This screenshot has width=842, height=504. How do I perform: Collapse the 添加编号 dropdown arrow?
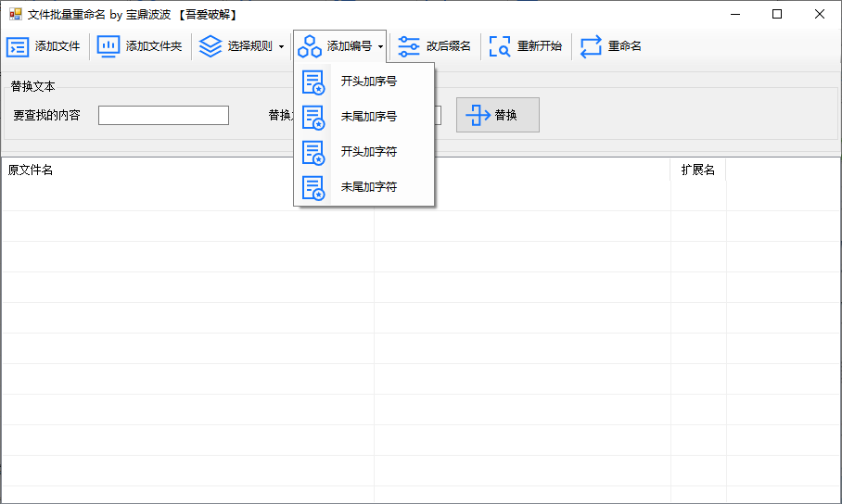click(380, 46)
